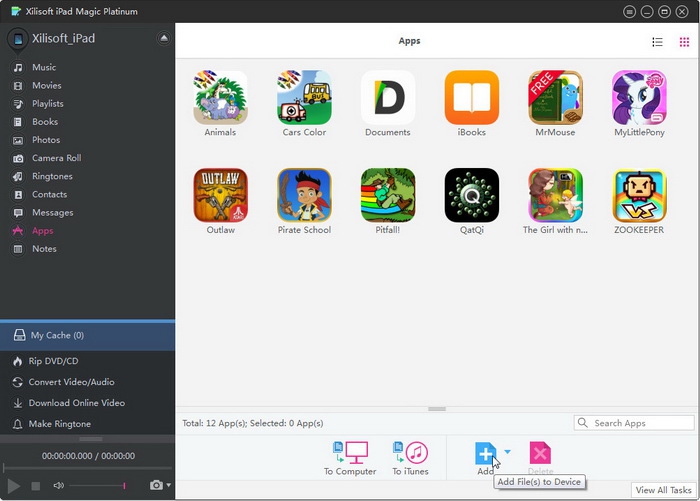Click the Search Apps input field

coord(634,423)
